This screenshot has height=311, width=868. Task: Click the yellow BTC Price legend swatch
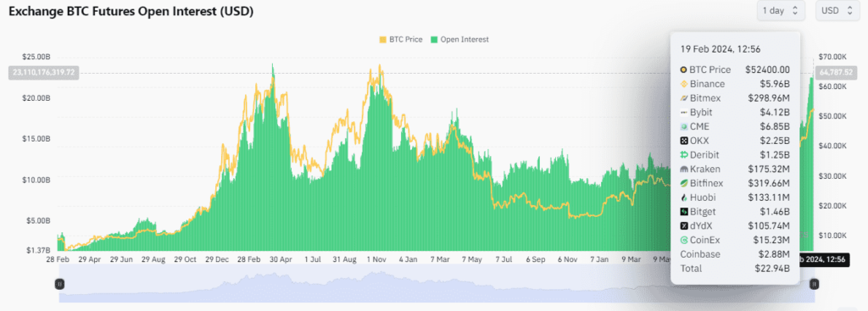tap(383, 39)
